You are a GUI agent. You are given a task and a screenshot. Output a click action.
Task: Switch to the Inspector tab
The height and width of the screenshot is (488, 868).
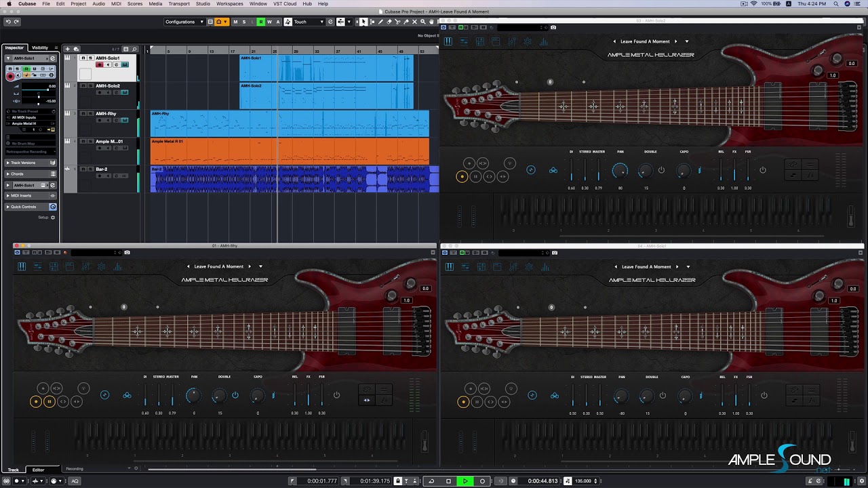click(15, 48)
